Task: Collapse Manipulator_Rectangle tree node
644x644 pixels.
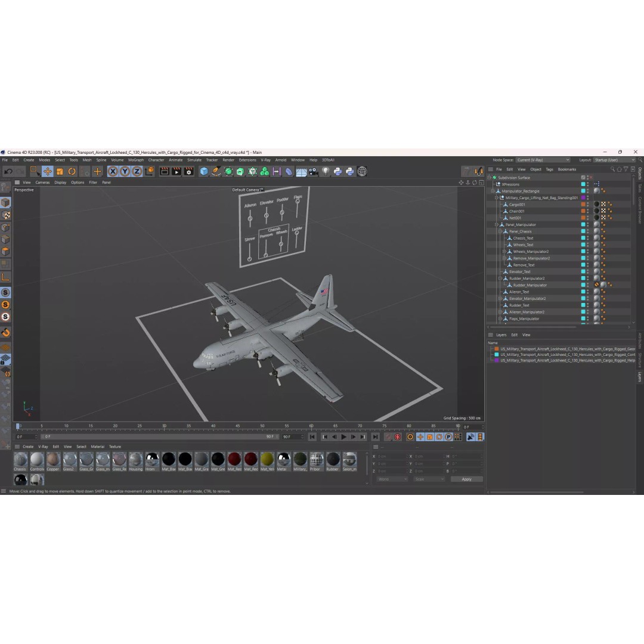Action: tap(493, 191)
